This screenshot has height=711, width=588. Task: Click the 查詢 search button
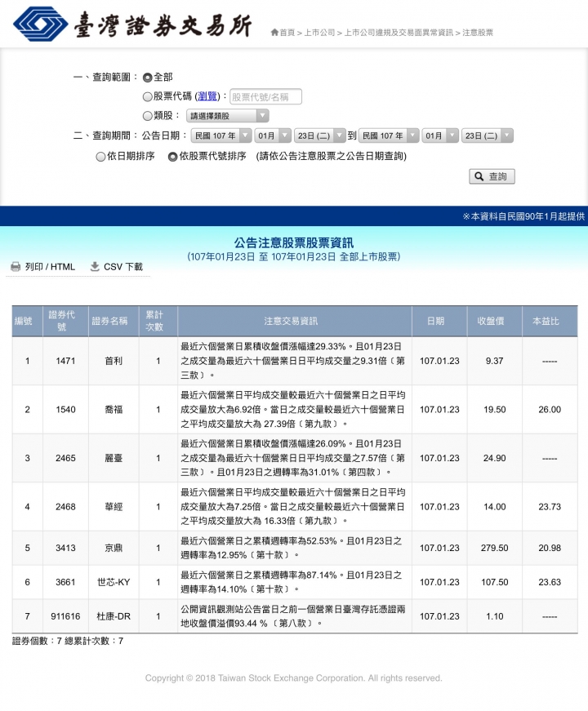(492, 176)
